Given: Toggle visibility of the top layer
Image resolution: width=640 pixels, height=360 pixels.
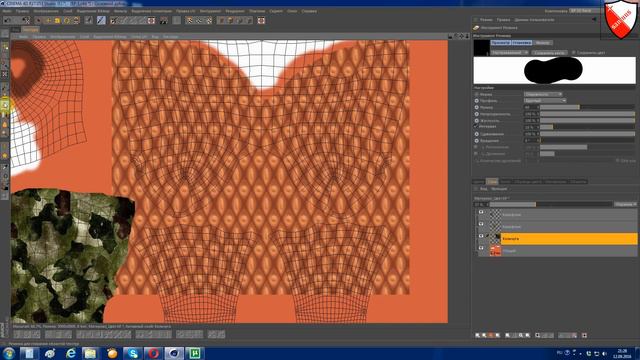Looking at the screenshot, I should [481, 212].
